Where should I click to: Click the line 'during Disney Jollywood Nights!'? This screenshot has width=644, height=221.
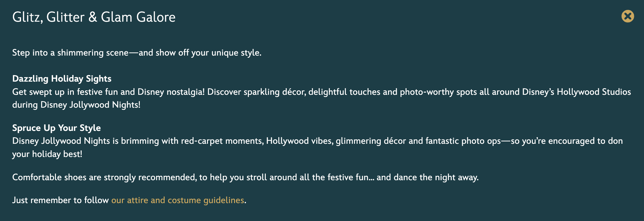pyautogui.click(x=76, y=105)
